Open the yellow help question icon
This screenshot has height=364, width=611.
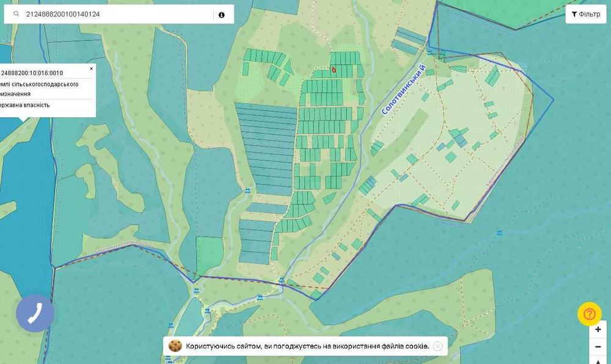pos(589,314)
